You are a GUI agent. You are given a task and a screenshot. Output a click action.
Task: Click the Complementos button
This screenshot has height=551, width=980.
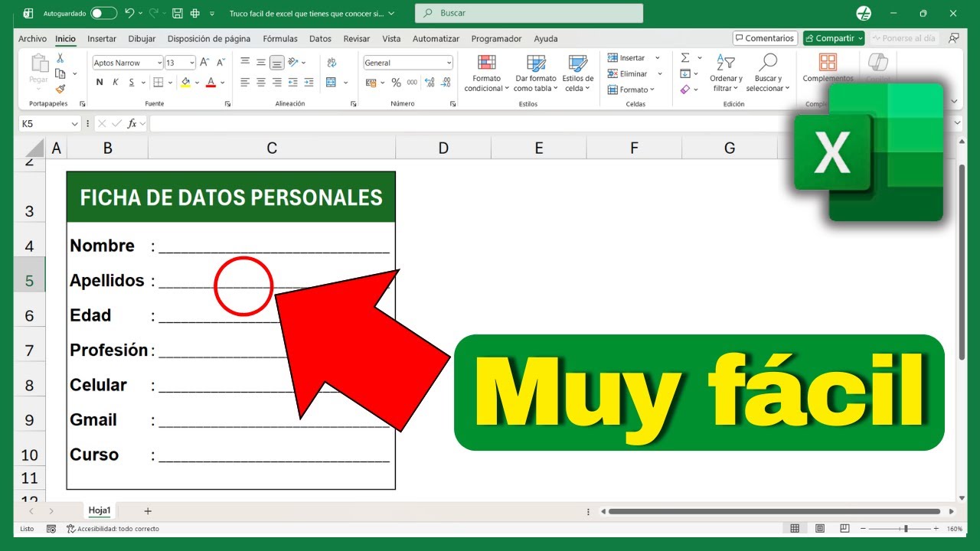(x=828, y=67)
